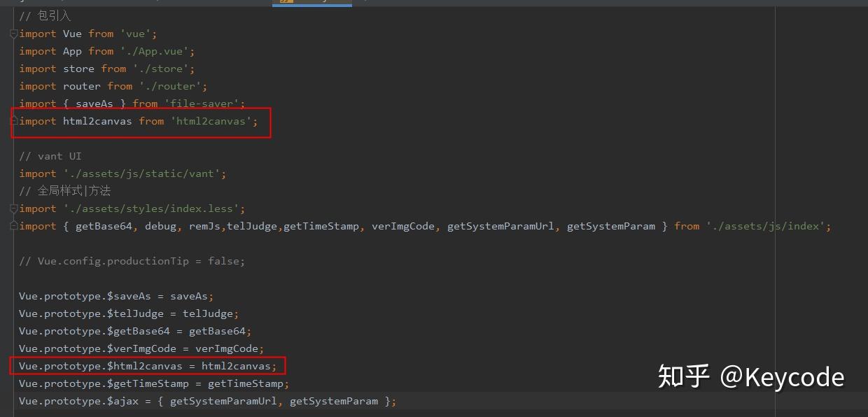The width and height of the screenshot is (868, 417).
Task: Click the yellow JS file icon on the active tab
Action: (x=287, y=3)
